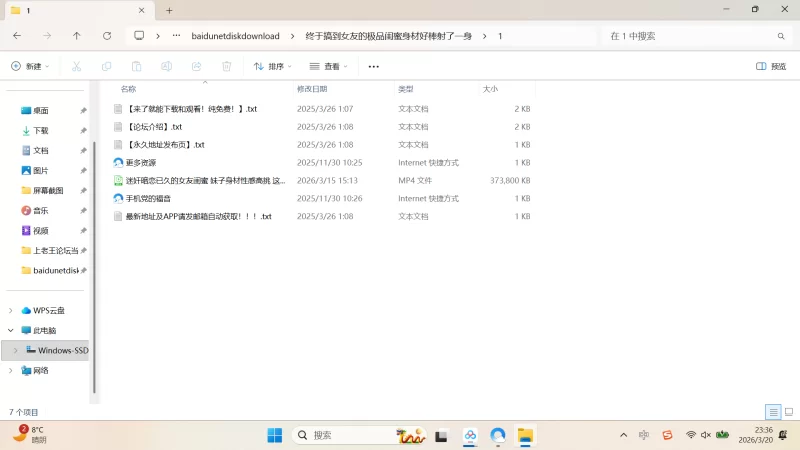Add a new tab with the plus button
This screenshot has width=800, height=450.
169,10
